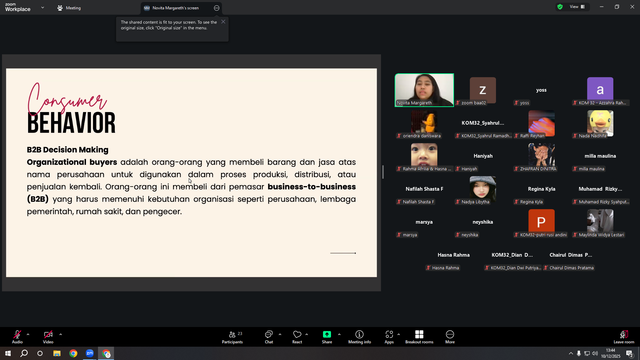Click Leave room button
This screenshot has height=360, width=640.
624,337
